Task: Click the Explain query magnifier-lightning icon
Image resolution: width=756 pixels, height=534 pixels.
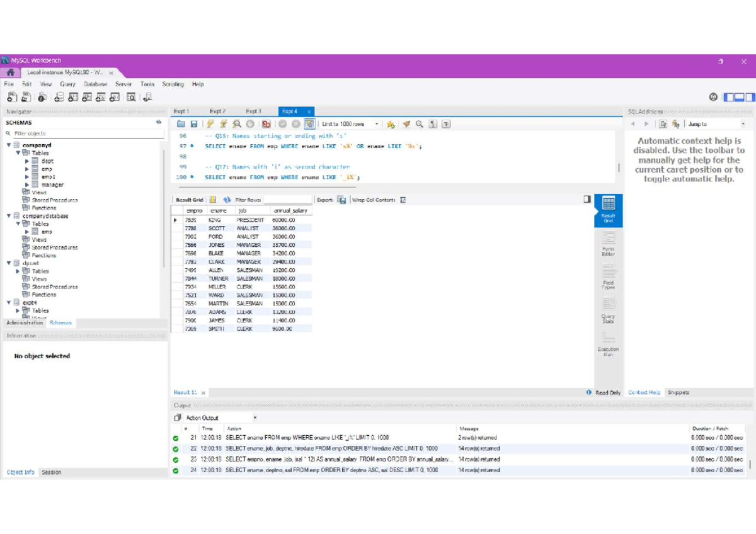Action: (x=237, y=125)
